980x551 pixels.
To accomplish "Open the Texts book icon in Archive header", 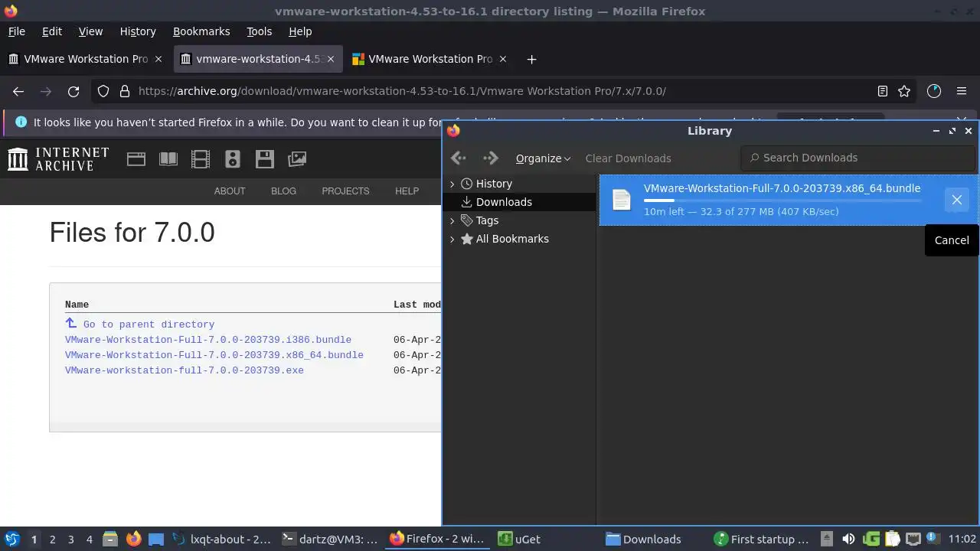I will (168, 159).
